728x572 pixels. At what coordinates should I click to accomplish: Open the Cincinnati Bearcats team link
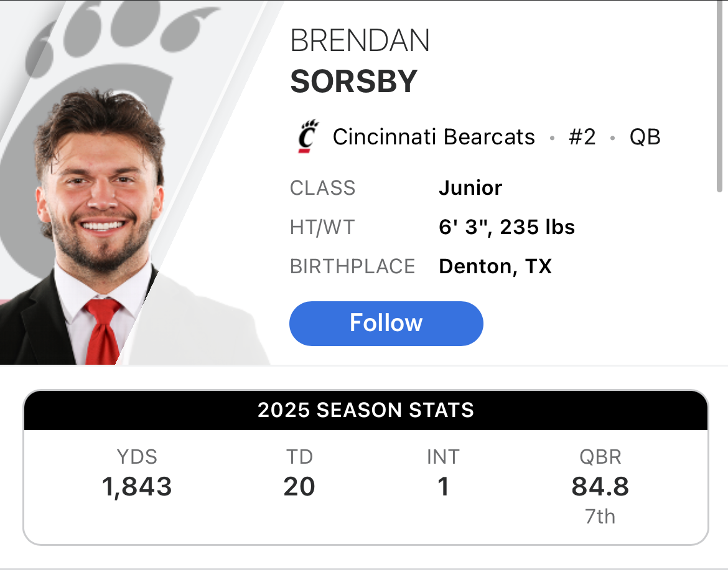[x=434, y=137]
